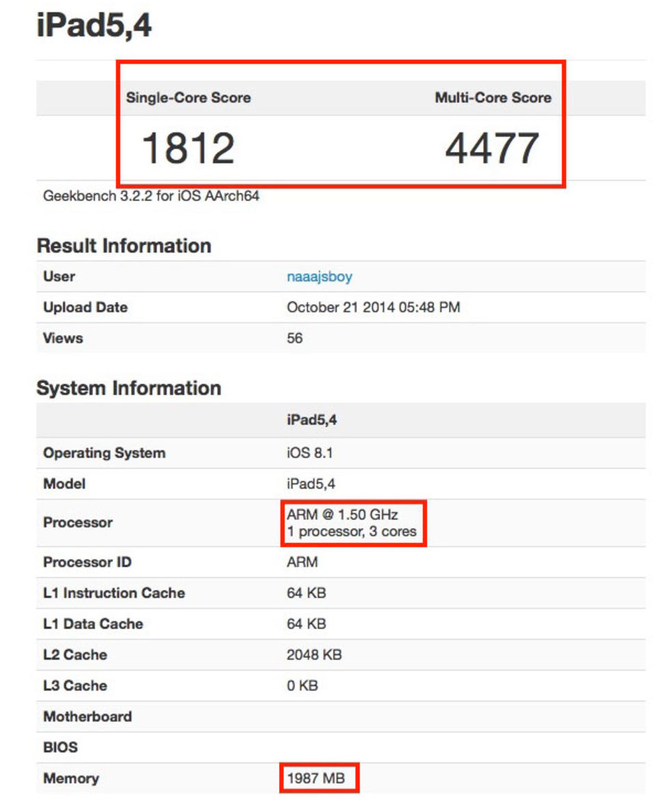Screen dimensions: 670x812
Task: Click the Views row label
Action: click(x=63, y=338)
